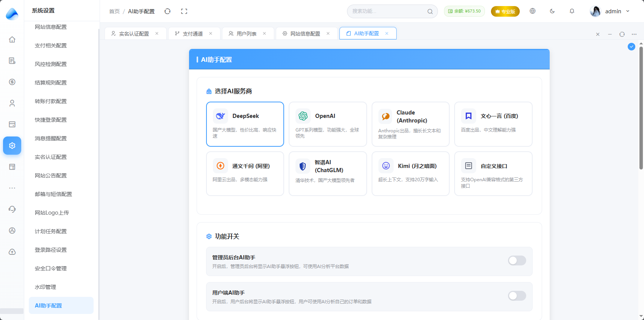
Task: Switch to the 网站信息配置 tab
Action: coord(306,33)
